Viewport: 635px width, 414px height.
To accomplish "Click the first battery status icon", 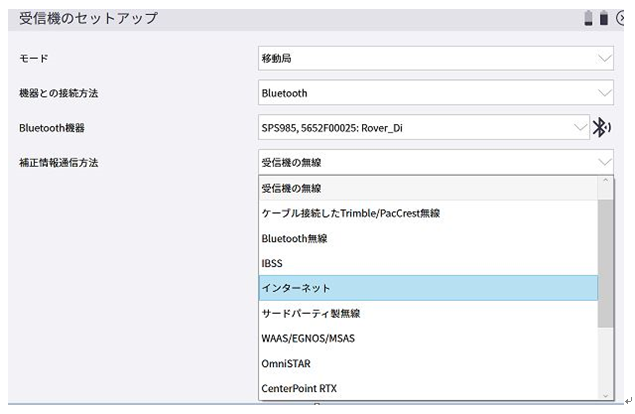I will point(590,19).
